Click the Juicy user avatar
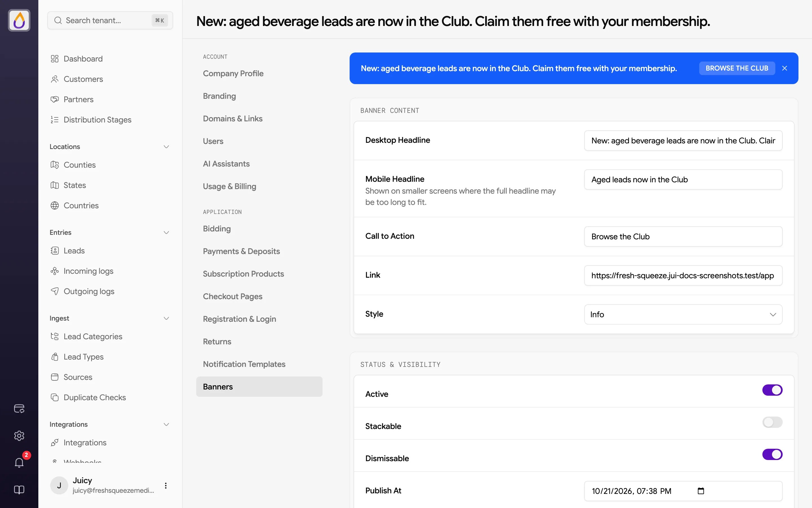 pyautogui.click(x=59, y=485)
